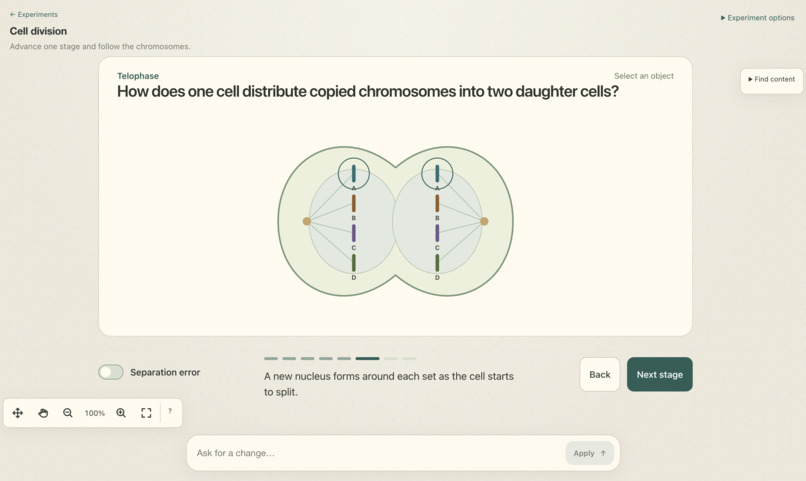The width and height of the screenshot is (806, 481).
Task: Click the Back button
Action: 600,375
